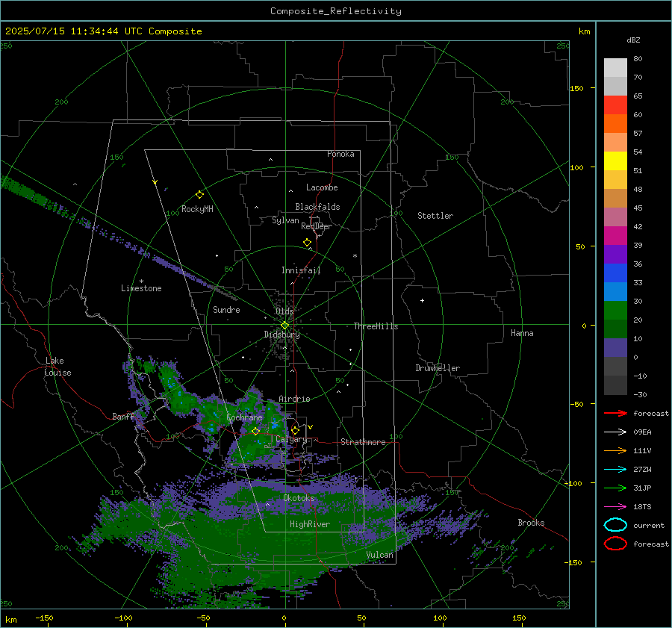Click the RedDeer city label
Viewport: 672px width, 628px height.
pos(317,226)
